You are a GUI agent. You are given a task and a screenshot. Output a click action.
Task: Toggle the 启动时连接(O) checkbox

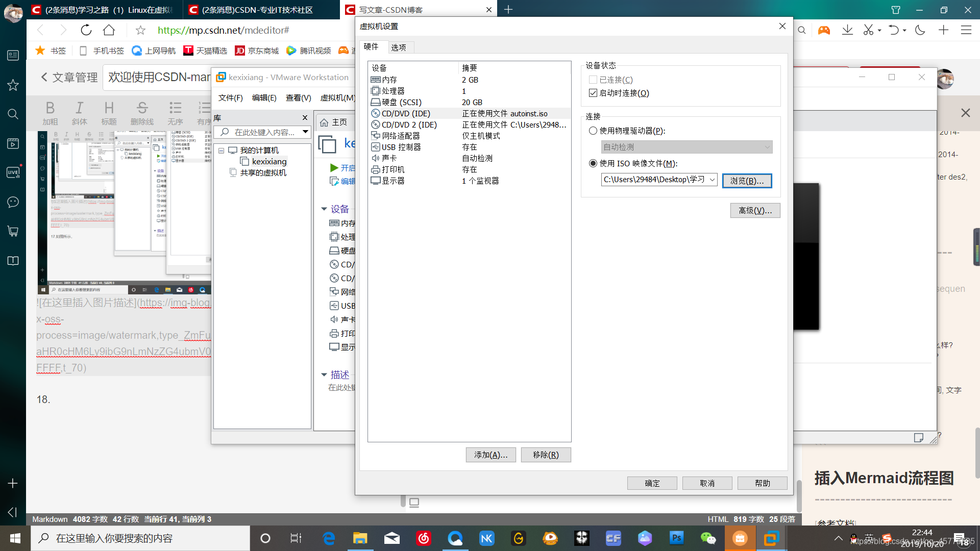click(x=593, y=93)
